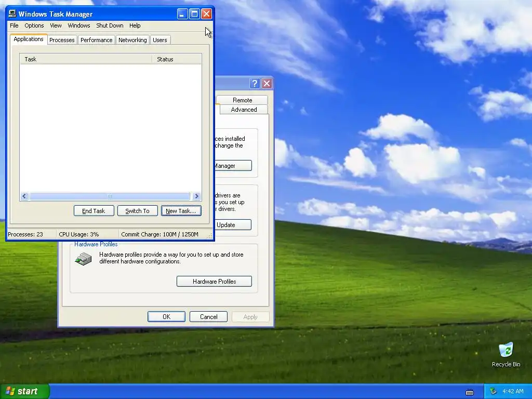532x399 pixels.
Task: Click the Windows Update button in System Properties
Action: (x=233, y=224)
